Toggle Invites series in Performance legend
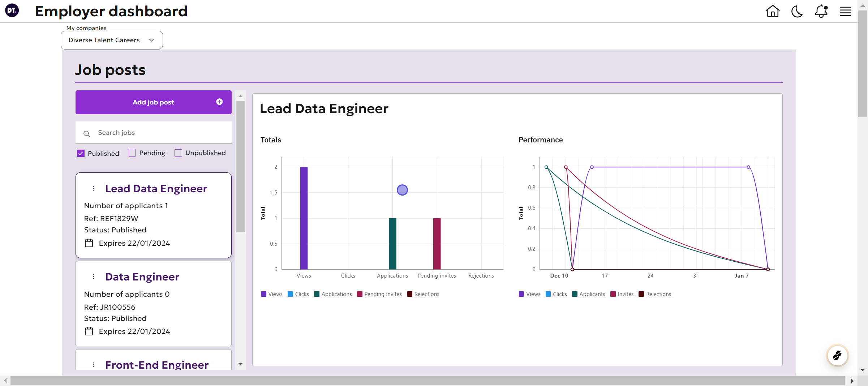The width and height of the screenshot is (868, 386). point(622,294)
